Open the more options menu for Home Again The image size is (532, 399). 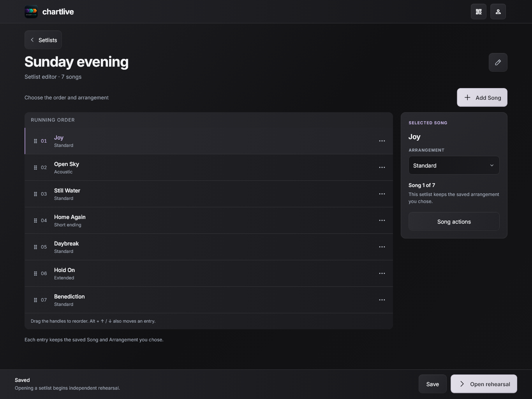click(382, 221)
